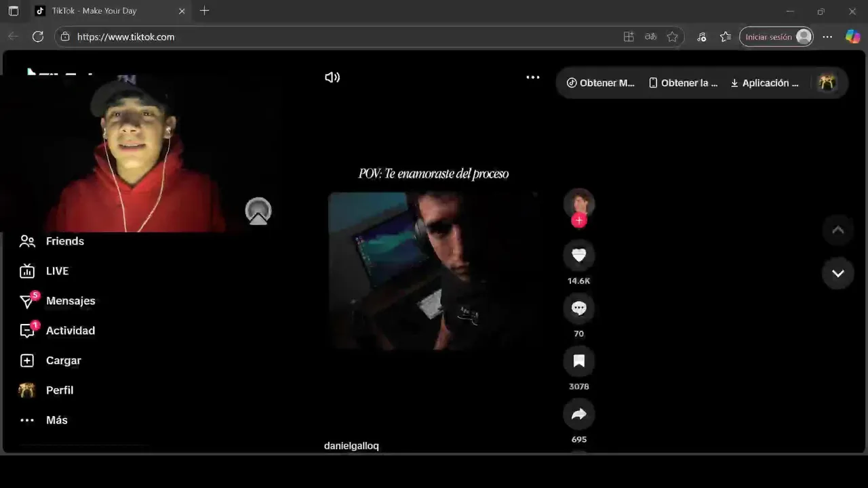Screen dimensions: 868x488
Task: Open the profile avatar at top right
Action: point(826,83)
